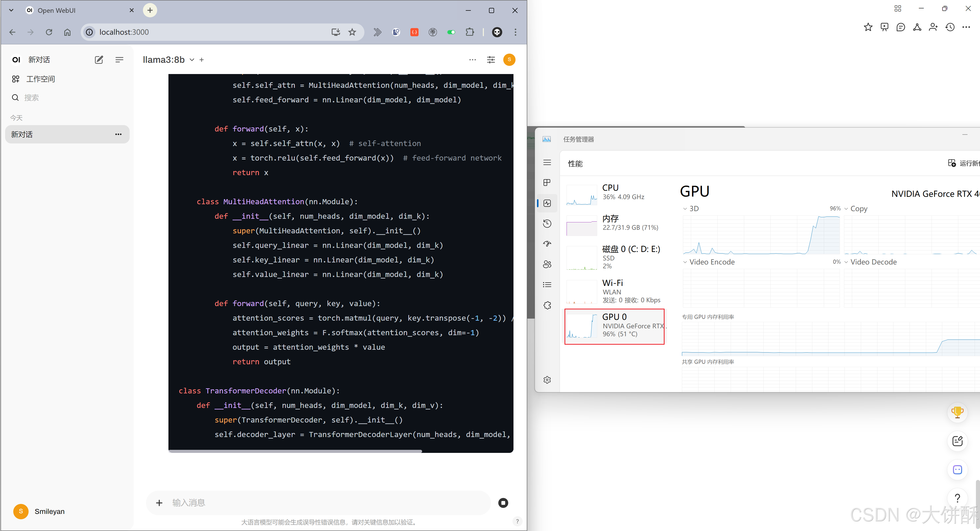
Task: Open Task Manager startup apps icon
Action: 547,244
